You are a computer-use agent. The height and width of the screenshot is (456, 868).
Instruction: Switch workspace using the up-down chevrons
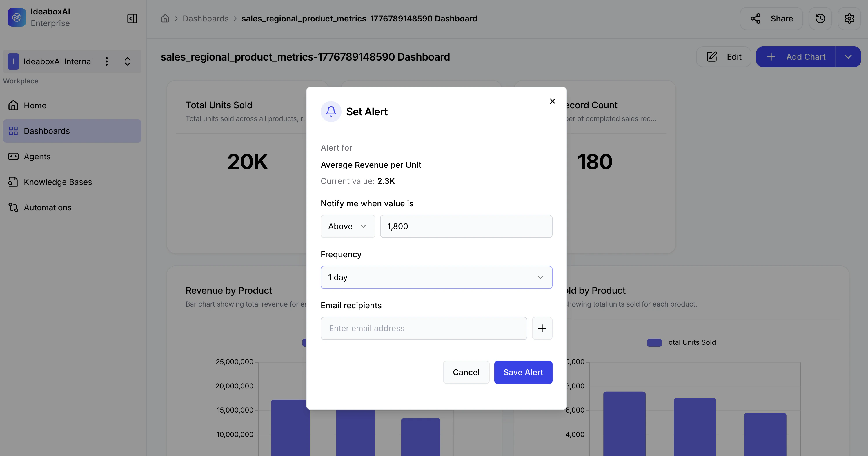click(127, 61)
